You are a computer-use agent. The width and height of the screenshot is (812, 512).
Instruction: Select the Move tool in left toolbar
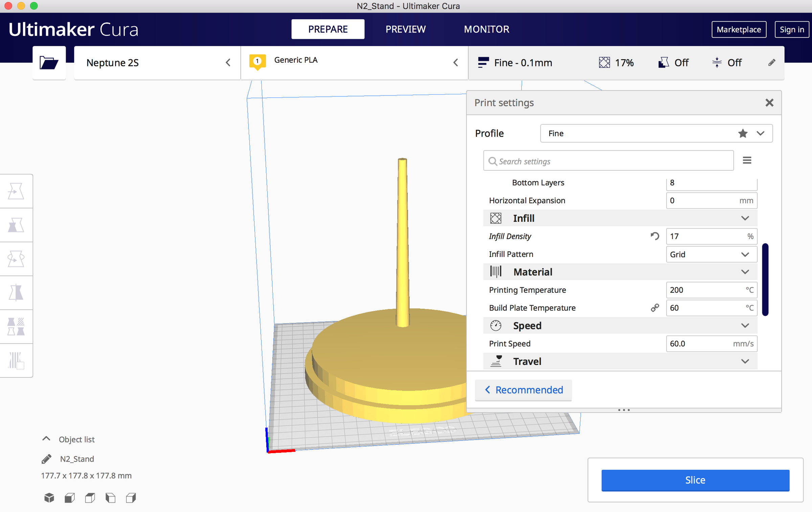pos(16,191)
